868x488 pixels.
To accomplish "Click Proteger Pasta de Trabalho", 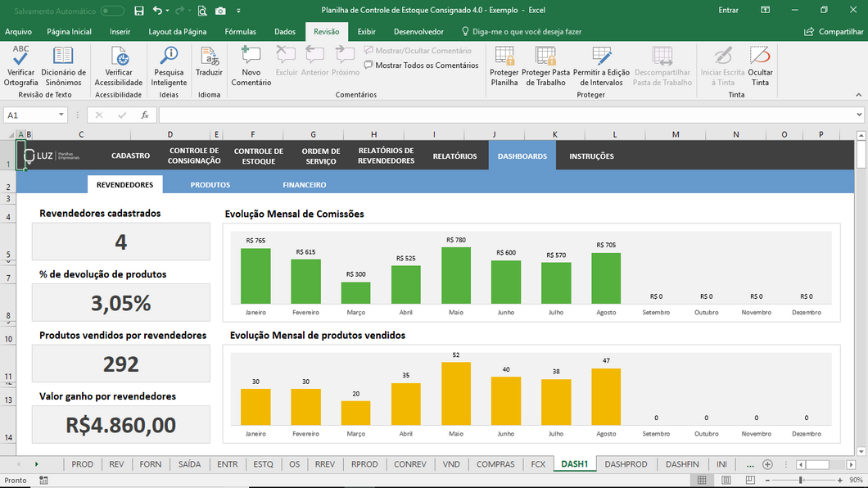I will click(545, 66).
